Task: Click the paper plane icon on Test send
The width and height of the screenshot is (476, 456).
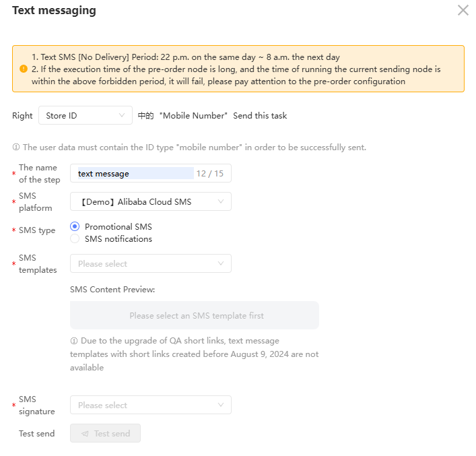Action: [85, 434]
